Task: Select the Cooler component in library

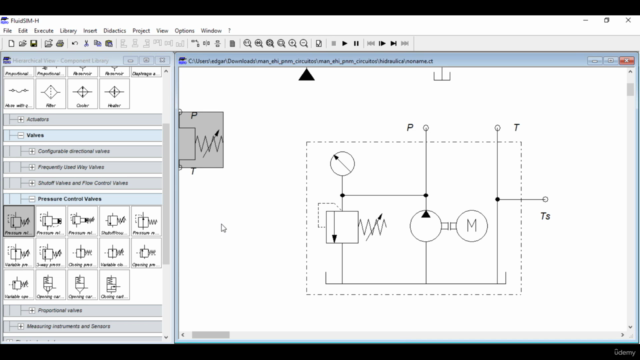Action: pyautogui.click(x=82, y=93)
